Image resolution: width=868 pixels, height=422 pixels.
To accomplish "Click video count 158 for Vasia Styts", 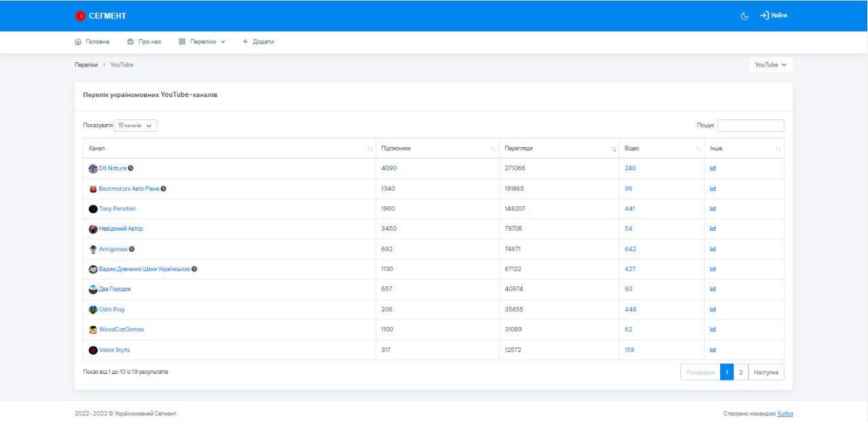I will [630, 350].
